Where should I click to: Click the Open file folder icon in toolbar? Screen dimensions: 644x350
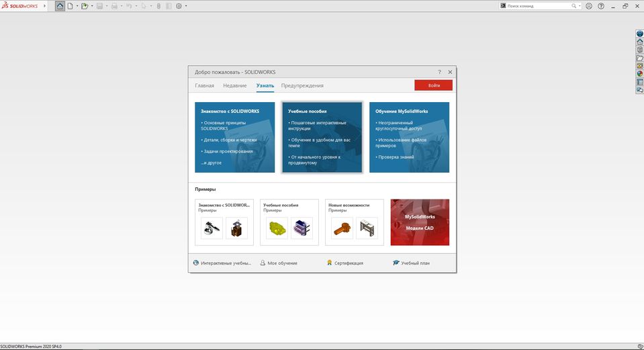pos(85,6)
